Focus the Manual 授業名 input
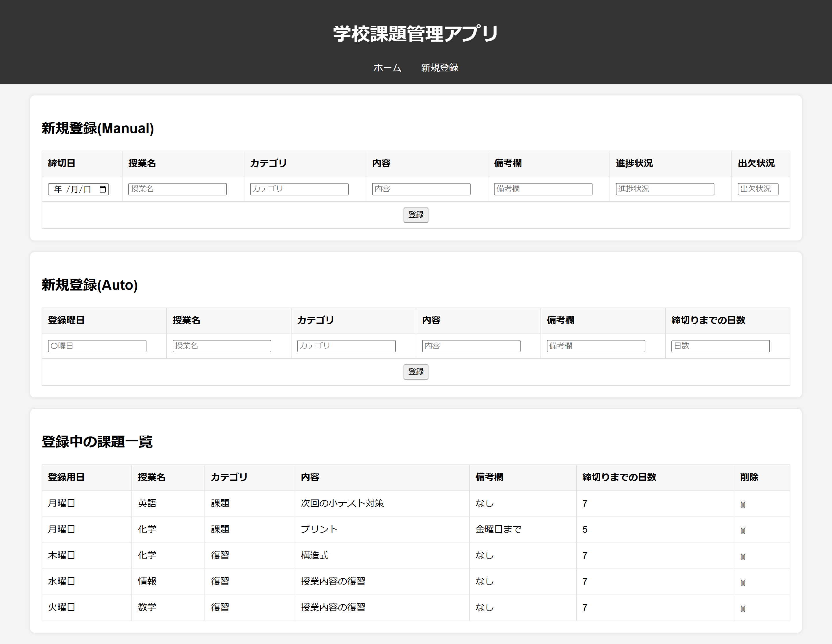Viewport: 832px width, 644px height. tap(177, 189)
